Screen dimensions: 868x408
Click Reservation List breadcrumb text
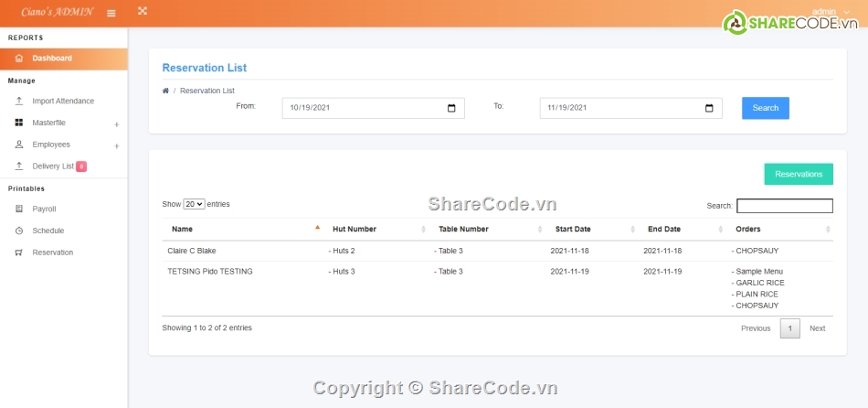pos(207,91)
